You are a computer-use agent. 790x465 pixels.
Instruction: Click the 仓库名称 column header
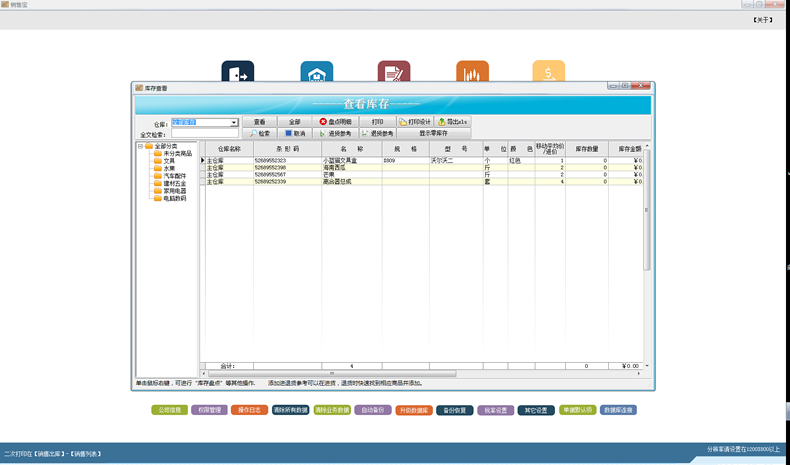(x=229, y=149)
